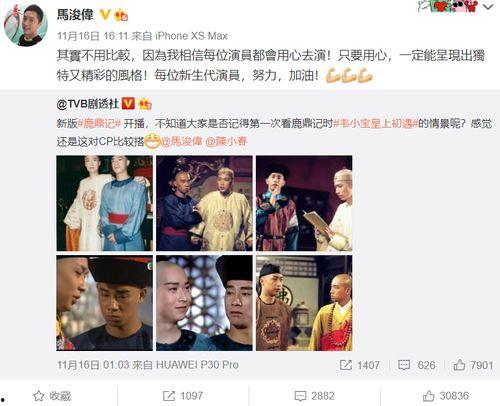The width and height of the screenshot is (500, 406).
Task: Open the thumbnail with the monk in yellow robe
Action: pos(304,303)
